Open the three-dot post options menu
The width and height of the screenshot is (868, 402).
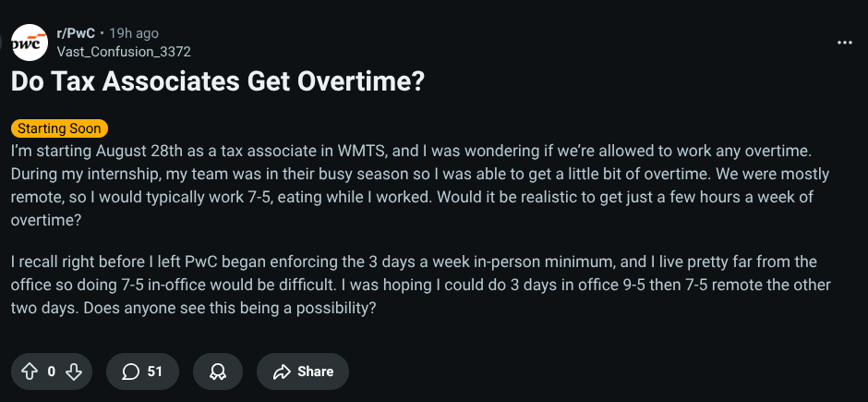[x=844, y=43]
